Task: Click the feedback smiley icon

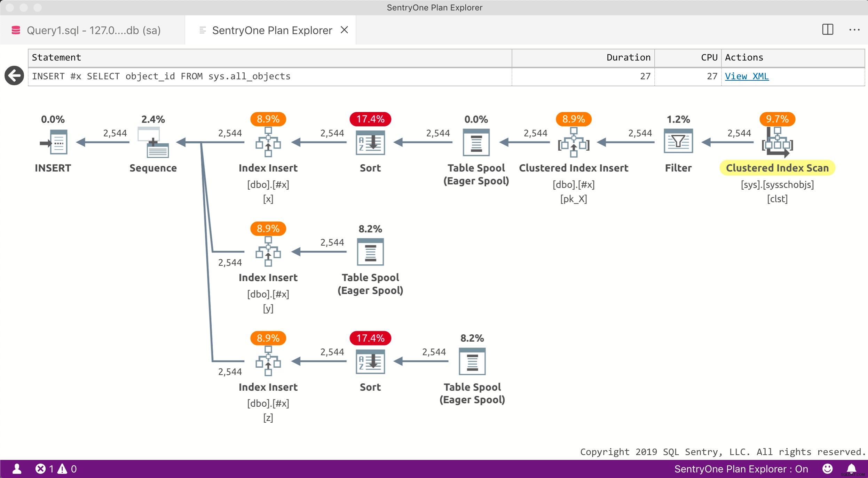Action: [828, 469]
